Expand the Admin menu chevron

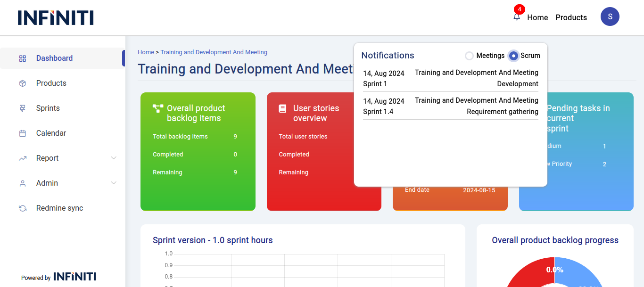point(114,183)
